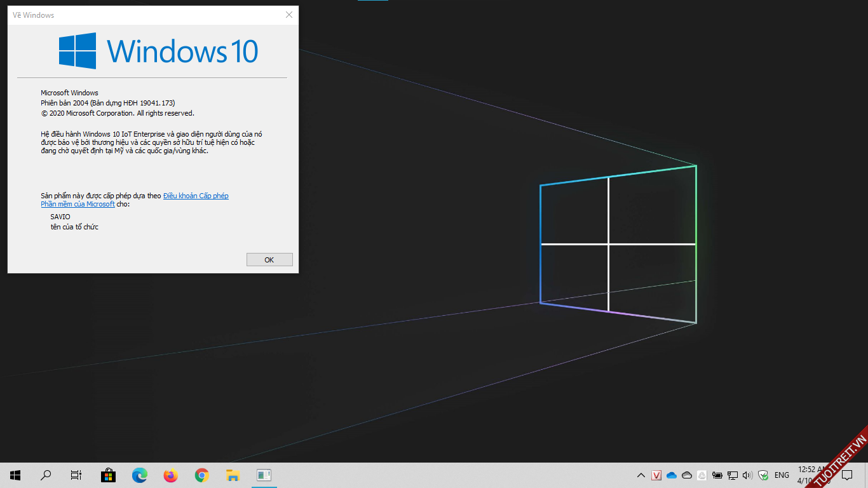Open Google Chrome from the taskbar
868x488 pixels.
pyautogui.click(x=201, y=475)
